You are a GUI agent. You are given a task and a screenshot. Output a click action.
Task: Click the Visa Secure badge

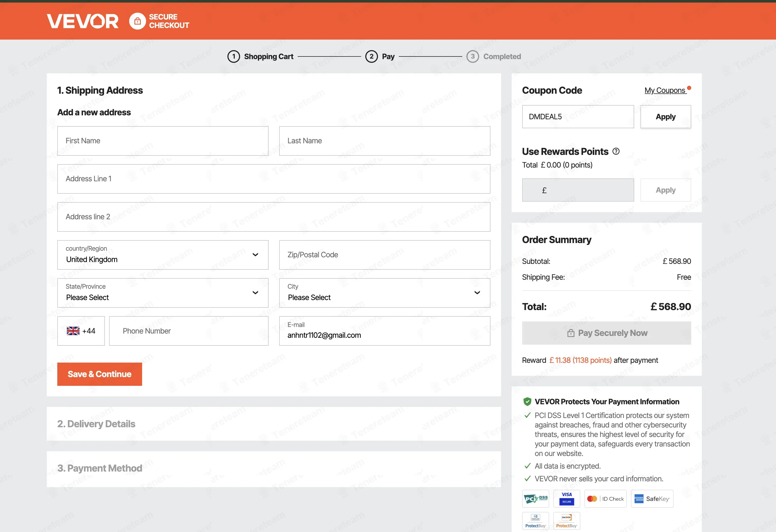pos(567,499)
